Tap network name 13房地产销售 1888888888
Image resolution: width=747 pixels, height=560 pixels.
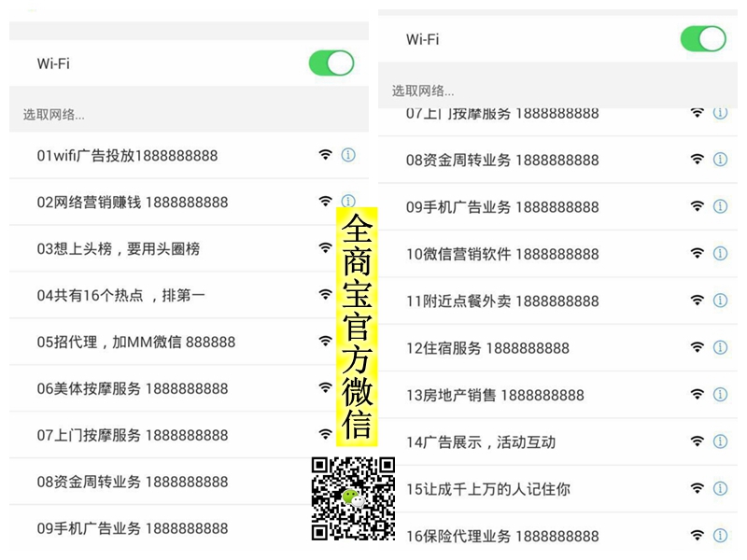(495, 395)
